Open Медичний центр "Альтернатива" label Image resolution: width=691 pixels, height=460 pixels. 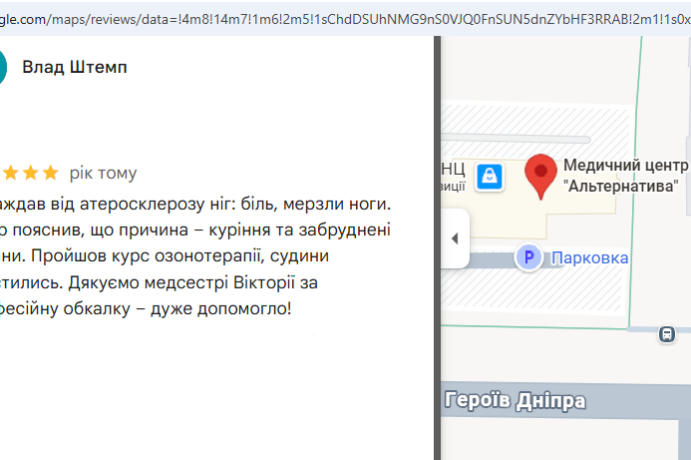(625, 175)
